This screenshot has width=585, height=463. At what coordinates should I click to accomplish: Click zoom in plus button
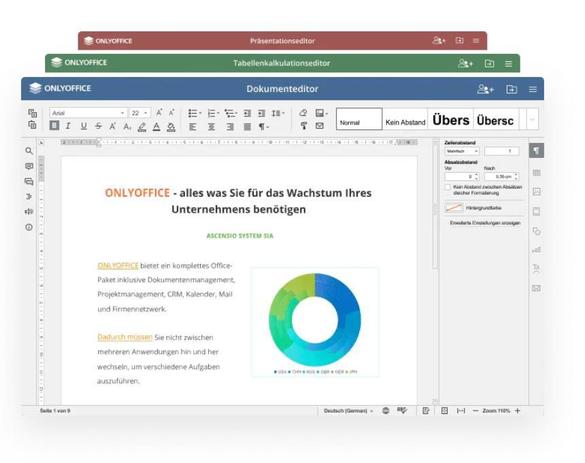[x=517, y=411]
